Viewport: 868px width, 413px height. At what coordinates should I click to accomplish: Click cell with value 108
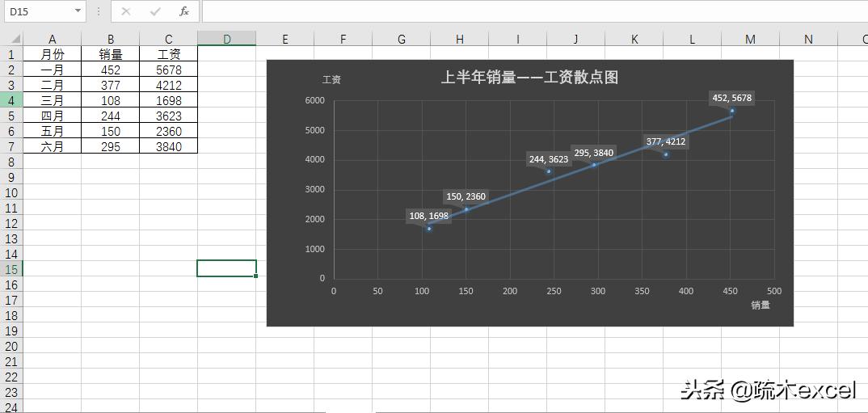[x=111, y=100]
